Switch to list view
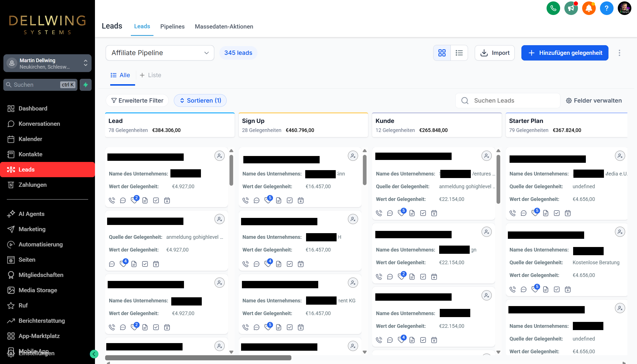The height and width of the screenshot is (364, 637). tap(459, 53)
